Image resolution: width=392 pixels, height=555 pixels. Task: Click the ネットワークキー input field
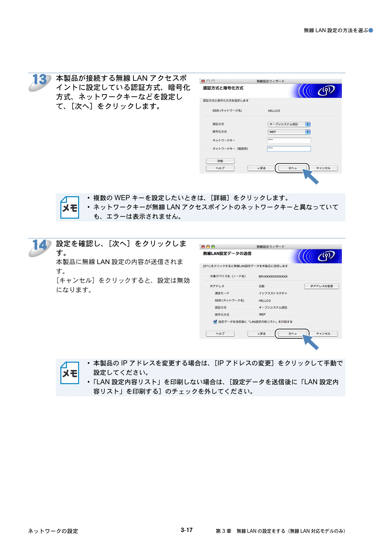(x=289, y=140)
